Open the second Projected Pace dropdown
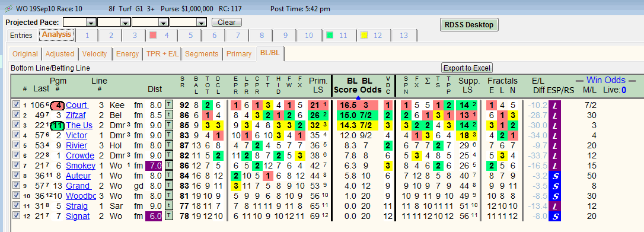The height and width of the screenshot is (232, 644). pyautogui.click(x=114, y=22)
